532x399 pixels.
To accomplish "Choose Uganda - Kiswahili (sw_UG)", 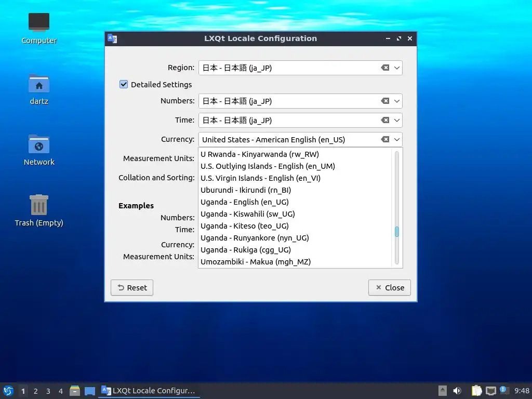I will click(x=295, y=214).
